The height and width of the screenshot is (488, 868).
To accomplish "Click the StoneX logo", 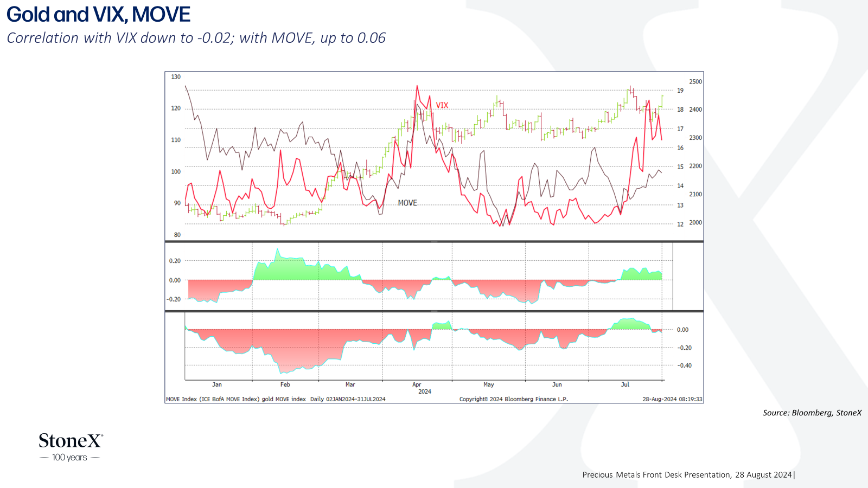I will pyautogui.click(x=71, y=441).
